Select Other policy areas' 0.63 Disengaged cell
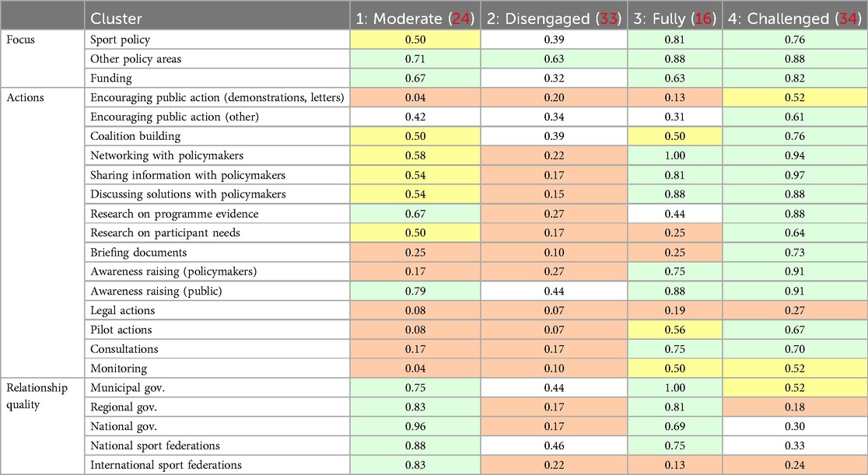The image size is (868, 475). point(554,59)
